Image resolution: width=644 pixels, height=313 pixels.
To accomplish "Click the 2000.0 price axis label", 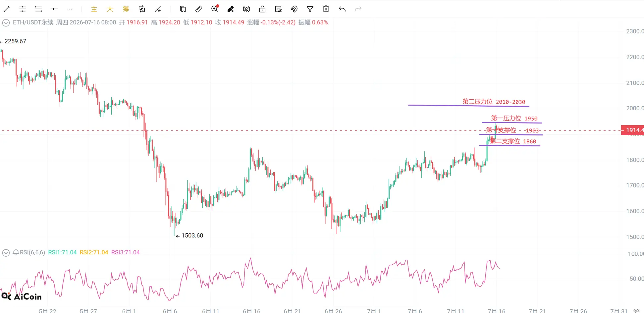I will click(635, 108).
